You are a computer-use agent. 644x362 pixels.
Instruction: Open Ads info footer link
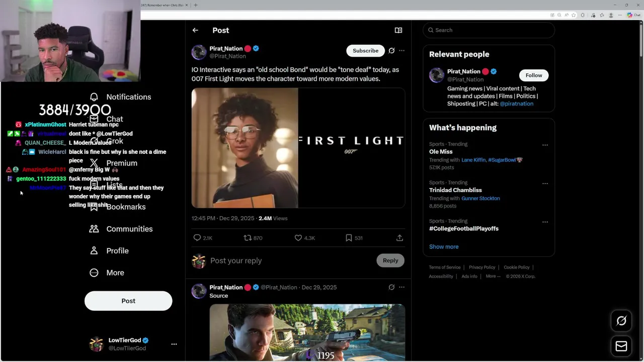click(469, 277)
